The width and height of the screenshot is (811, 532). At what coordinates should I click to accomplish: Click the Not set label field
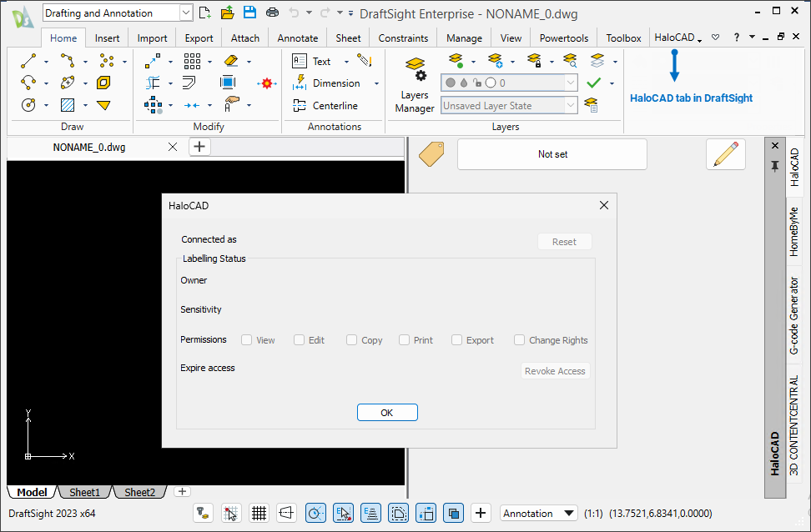[552, 154]
